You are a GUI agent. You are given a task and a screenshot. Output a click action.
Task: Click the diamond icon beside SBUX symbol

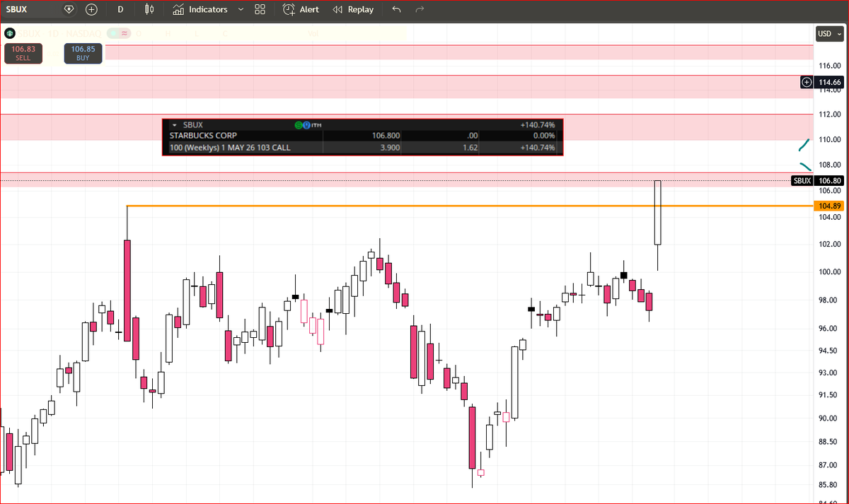pos(69,10)
